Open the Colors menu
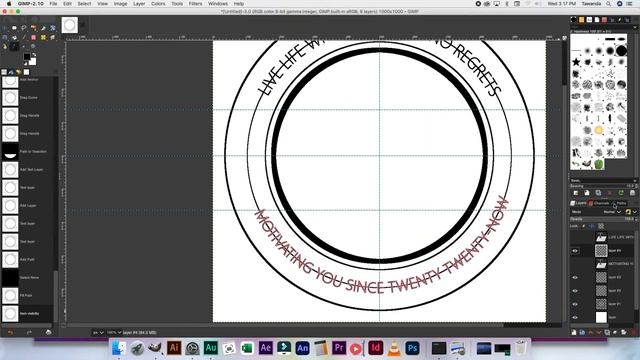 (158, 4)
